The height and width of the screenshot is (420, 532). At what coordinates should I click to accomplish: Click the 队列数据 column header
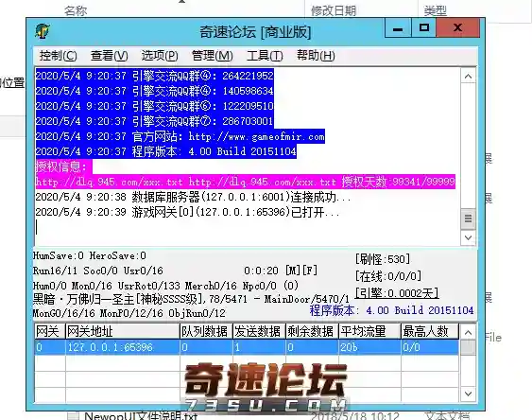[206, 331]
